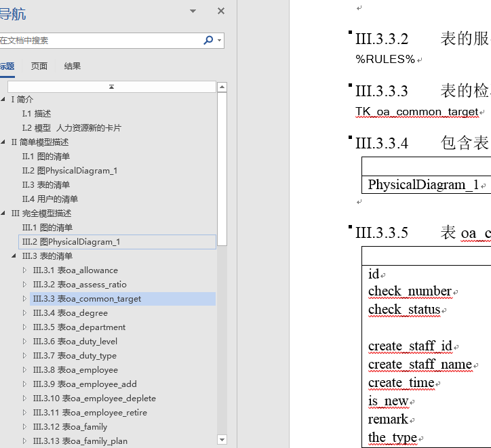The image size is (491, 448).
Task: Click check_number cell in document table
Action: [x=410, y=291]
